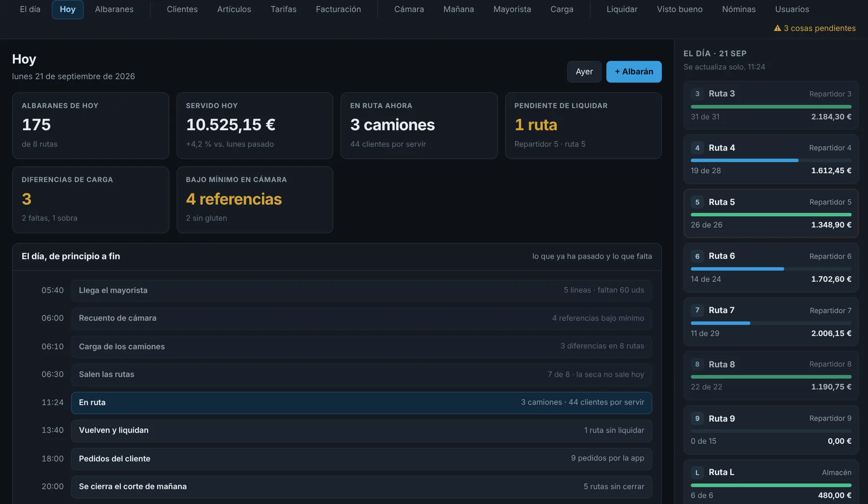
Task: Open the Visto bueno tab
Action: [x=679, y=9]
